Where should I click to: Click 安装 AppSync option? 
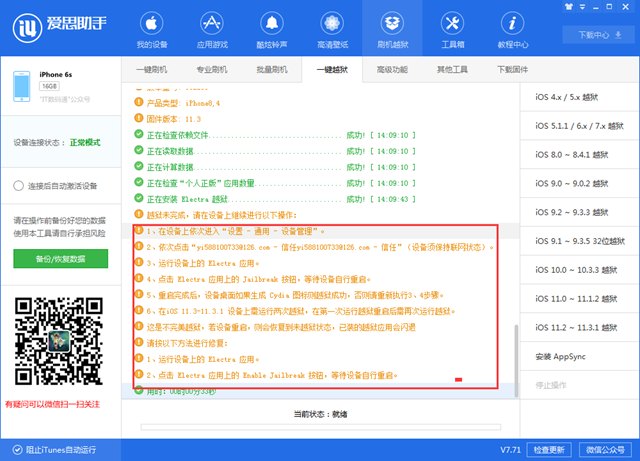580,356
